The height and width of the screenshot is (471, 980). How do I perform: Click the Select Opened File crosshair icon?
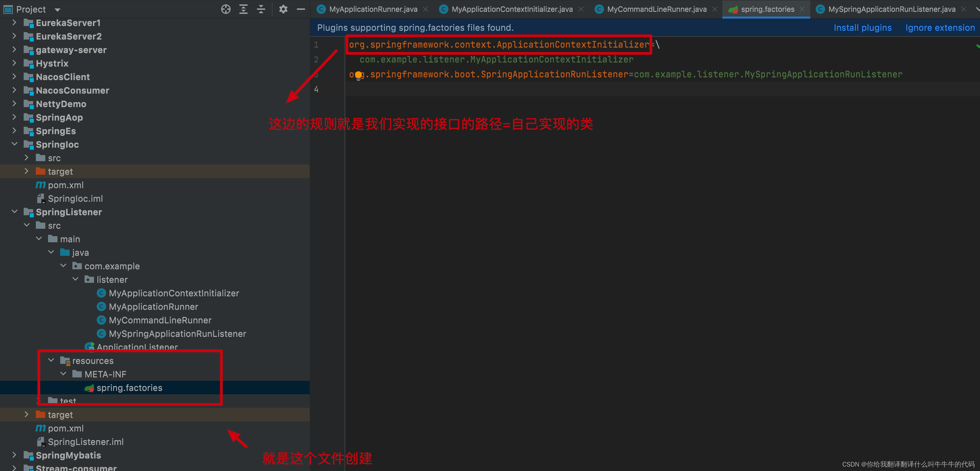[x=225, y=9]
